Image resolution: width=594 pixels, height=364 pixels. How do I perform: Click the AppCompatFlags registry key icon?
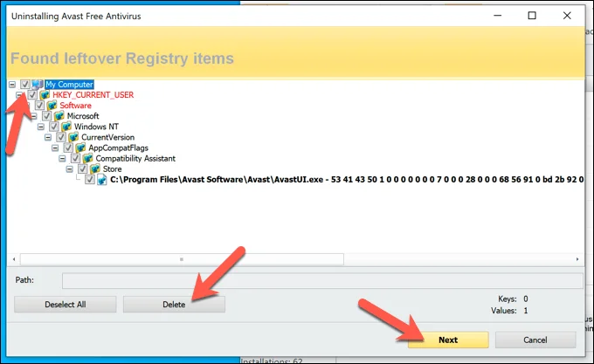pyautogui.click(x=80, y=148)
